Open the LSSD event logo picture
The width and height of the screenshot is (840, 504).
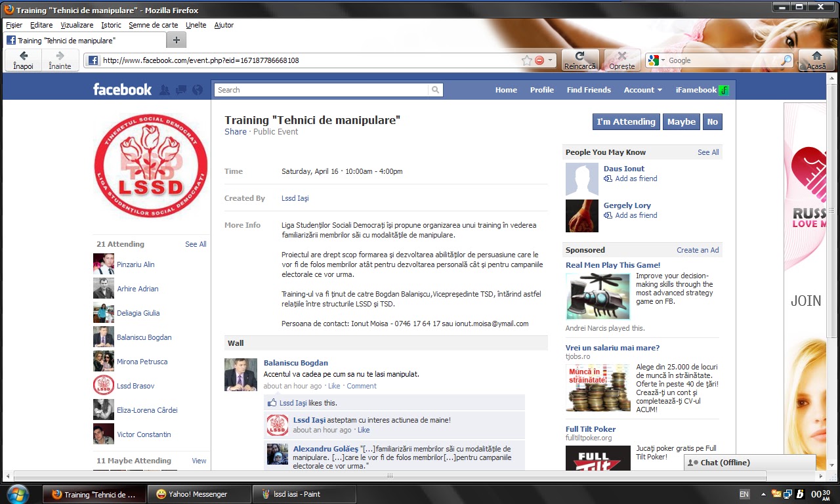point(151,165)
